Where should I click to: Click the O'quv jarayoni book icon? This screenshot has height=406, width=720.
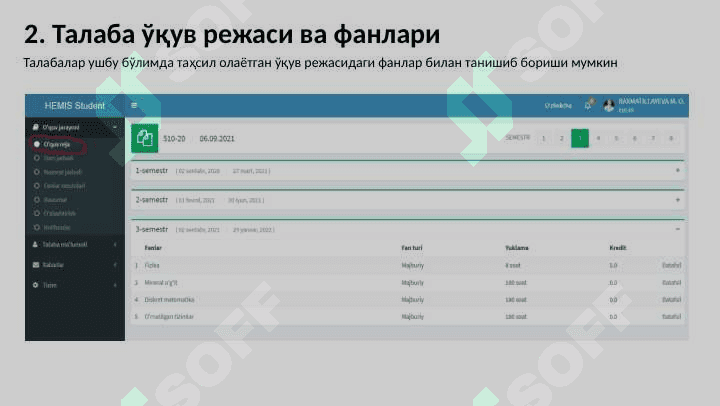36,127
